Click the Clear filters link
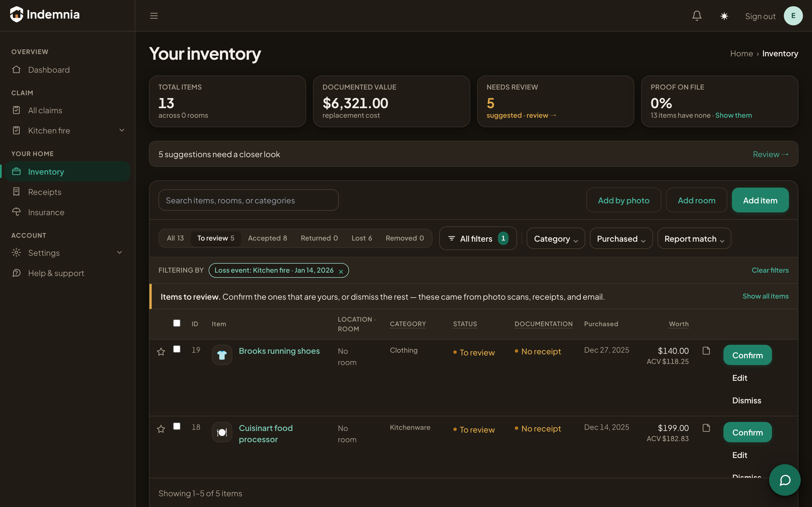812x507 pixels. 770,270
